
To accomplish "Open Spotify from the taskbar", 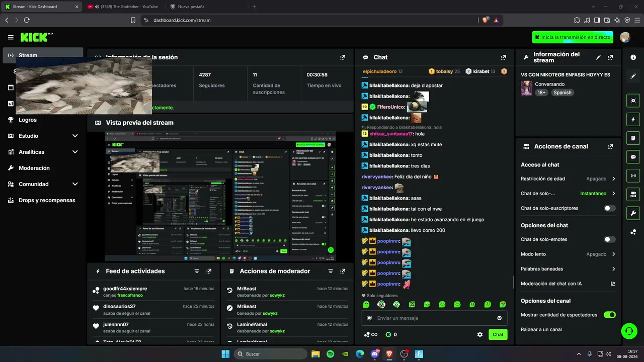I will (330, 354).
